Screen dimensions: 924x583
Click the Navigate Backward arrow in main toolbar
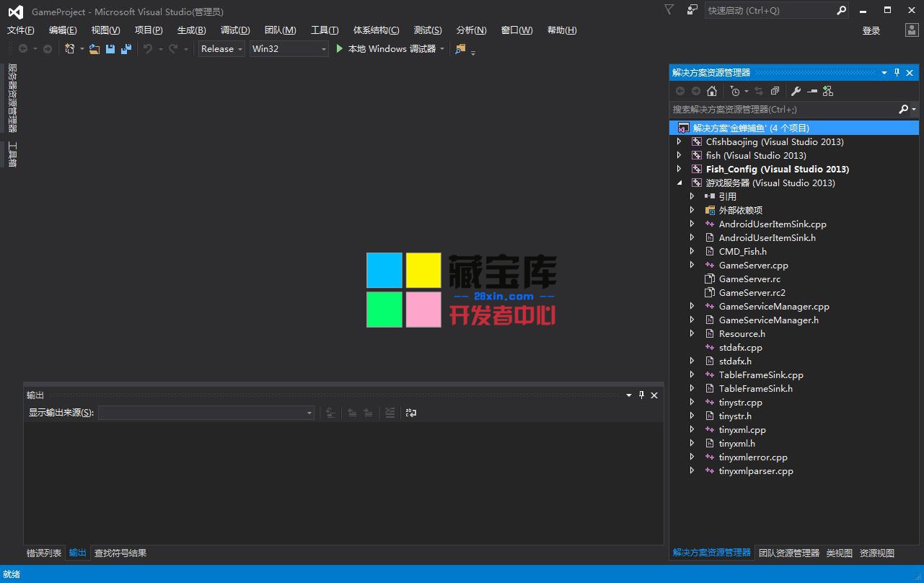click(x=23, y=49)
